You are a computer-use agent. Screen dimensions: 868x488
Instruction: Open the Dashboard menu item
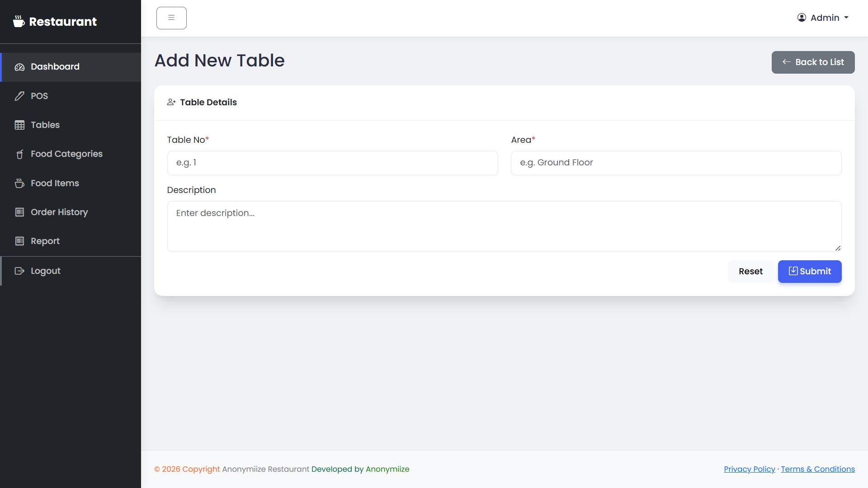point(71,67)
